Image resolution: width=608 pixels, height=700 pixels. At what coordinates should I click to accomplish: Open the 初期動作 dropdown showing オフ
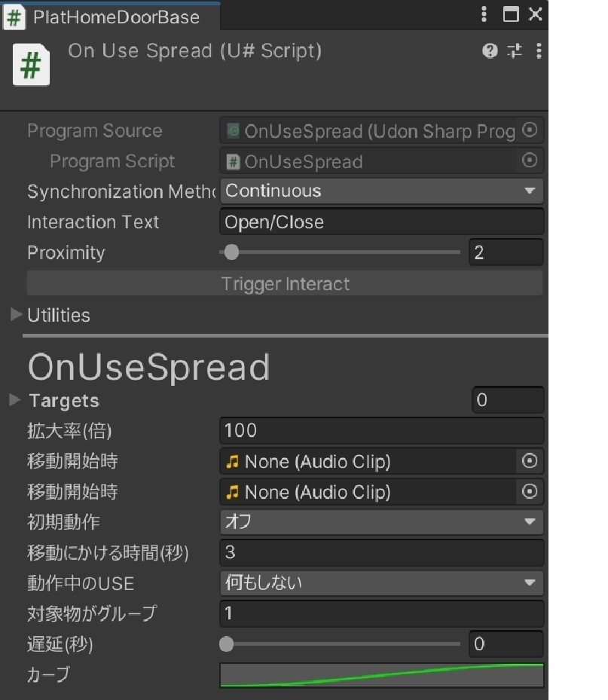tap(380, 522)
